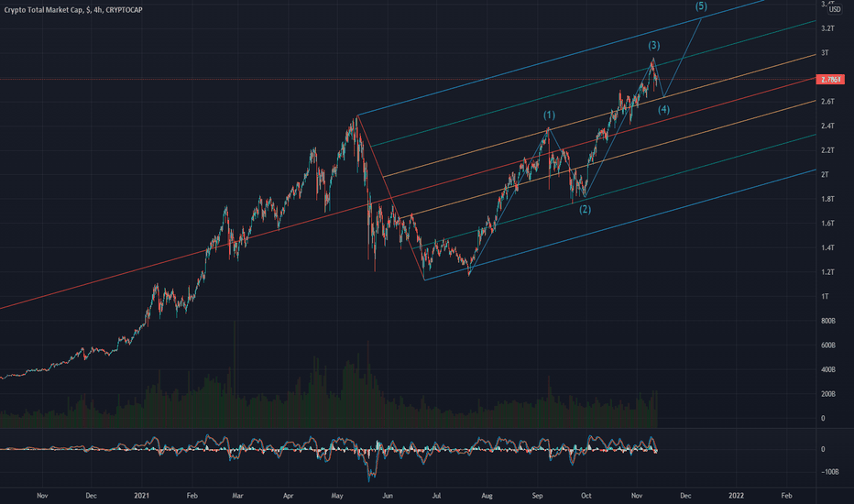The width and height of the screenshot is (854, 504).
Task: Click the Mar time axis label
Action: 237,496
